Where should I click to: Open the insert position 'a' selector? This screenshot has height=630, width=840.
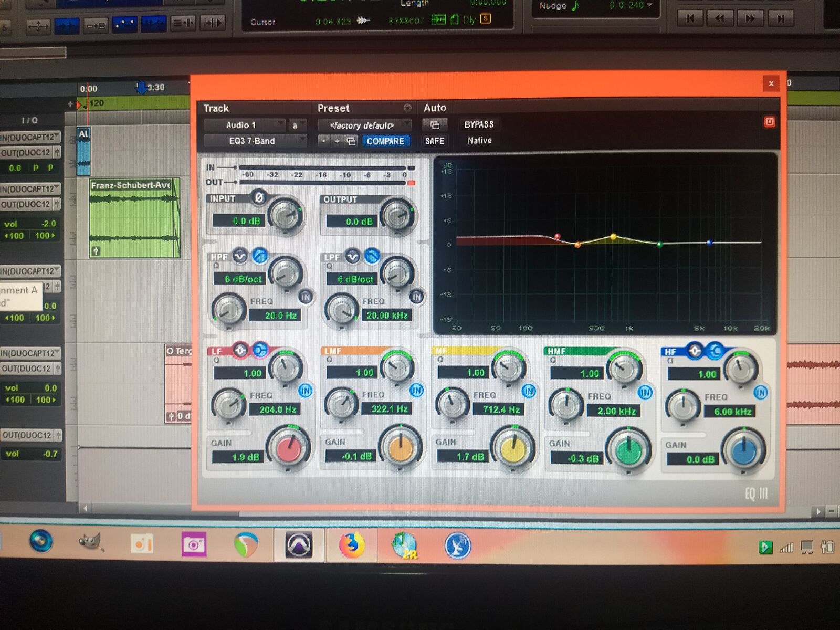tap(297, 125)
